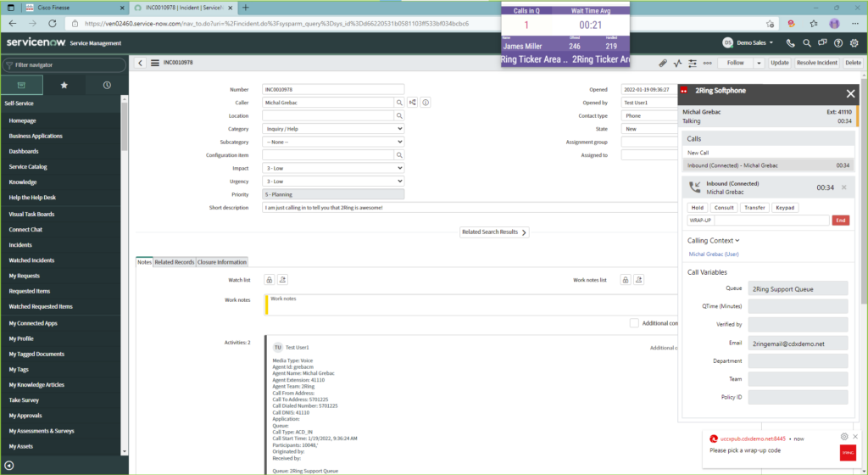The height and width of the screenshot is (475, 868).
Task: Click the Update button
Action: pos(780,63)
